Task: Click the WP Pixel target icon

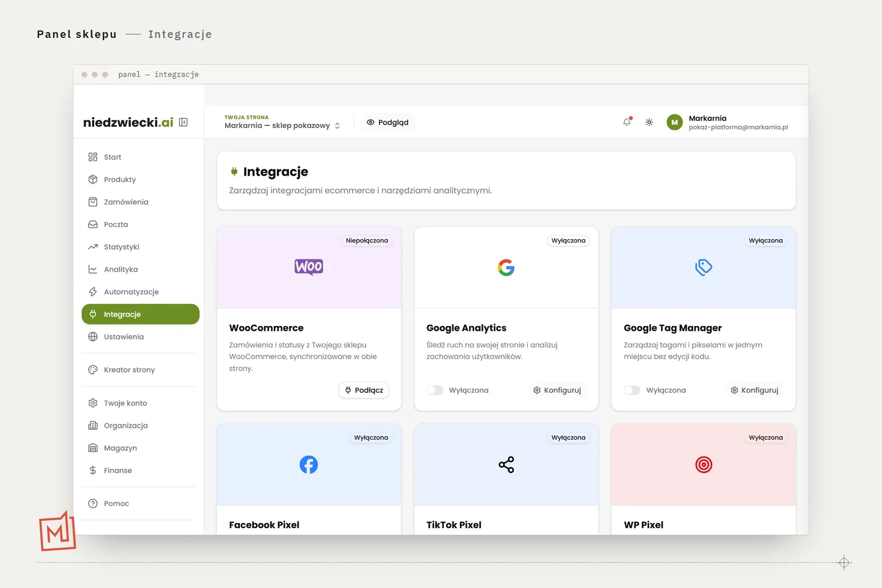Action: tap(703, 465)
